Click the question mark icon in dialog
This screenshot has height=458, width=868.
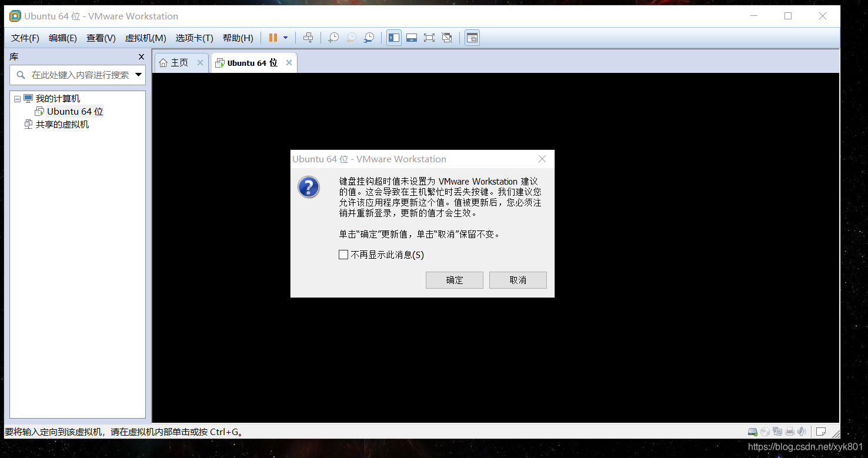click(x=309, y=187)
